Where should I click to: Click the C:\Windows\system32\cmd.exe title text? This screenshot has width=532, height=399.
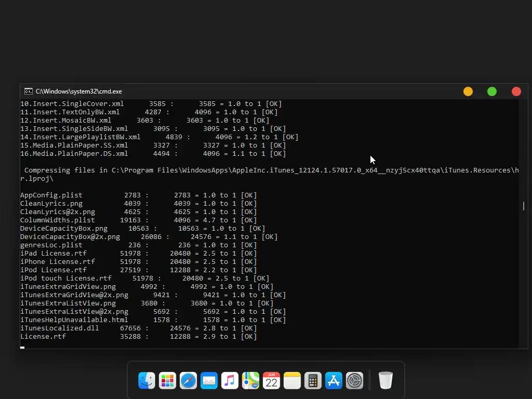point(79,91)
